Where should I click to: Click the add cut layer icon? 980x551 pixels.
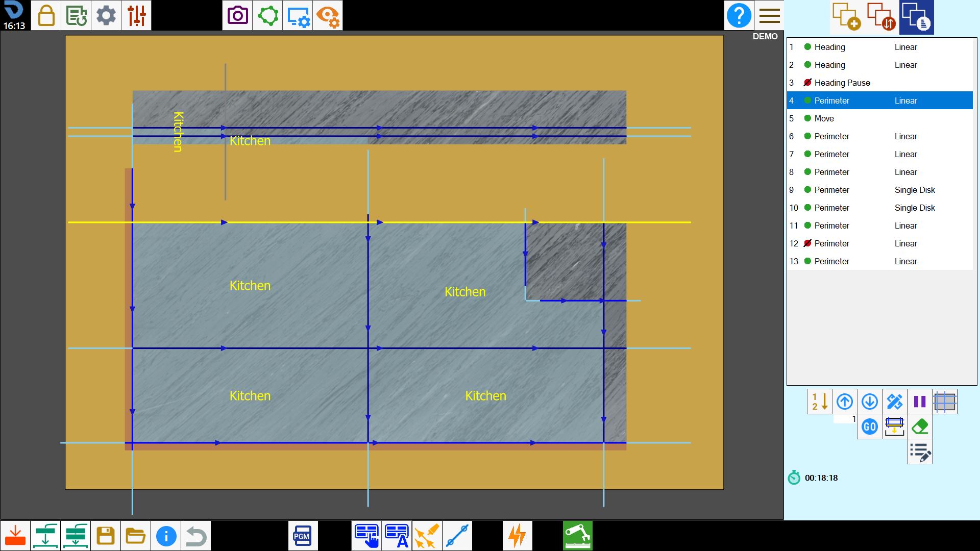pos(847,17)
